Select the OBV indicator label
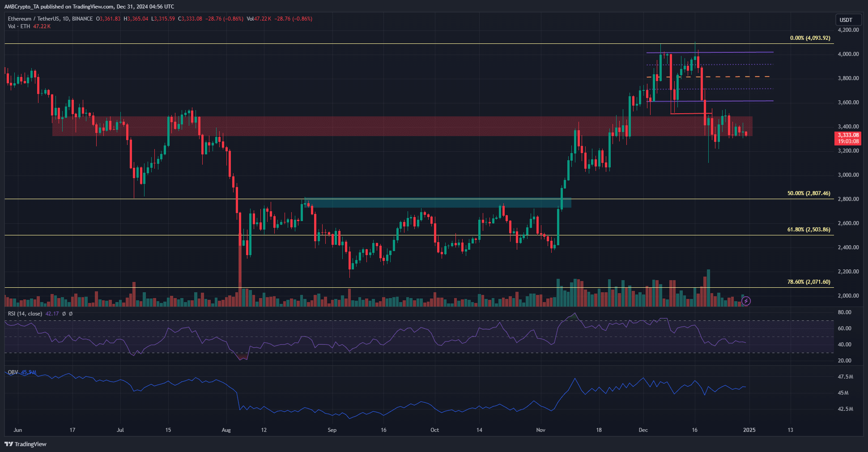The height and width of the screenshot is (452, 868). [12, 371]
